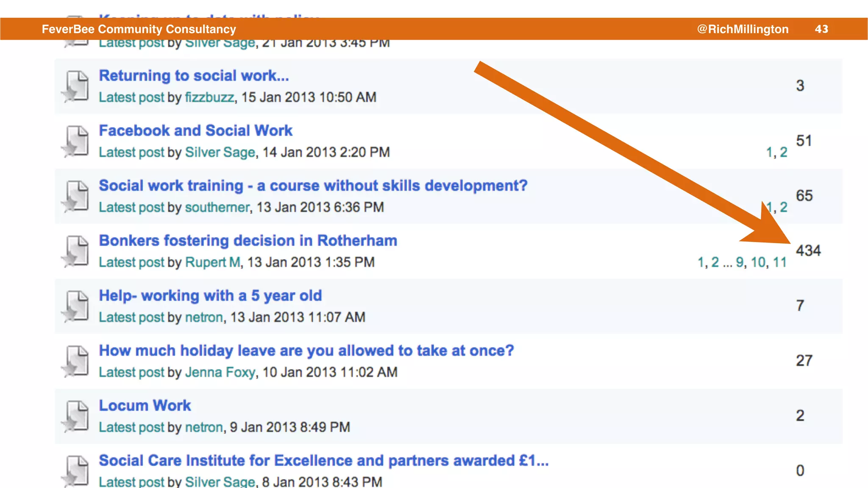Click reply count '434'
Viewport: 868px width, 488px height.
[x=808, y=251]
